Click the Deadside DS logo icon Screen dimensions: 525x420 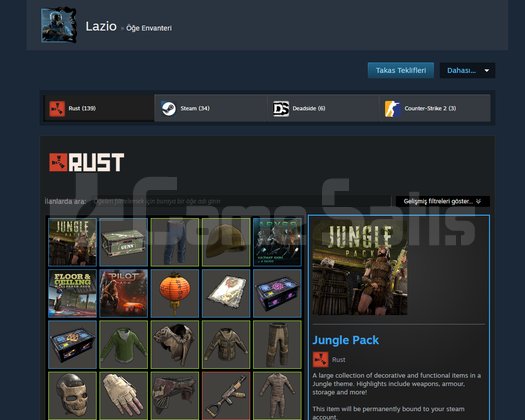[x=281, y=109]
